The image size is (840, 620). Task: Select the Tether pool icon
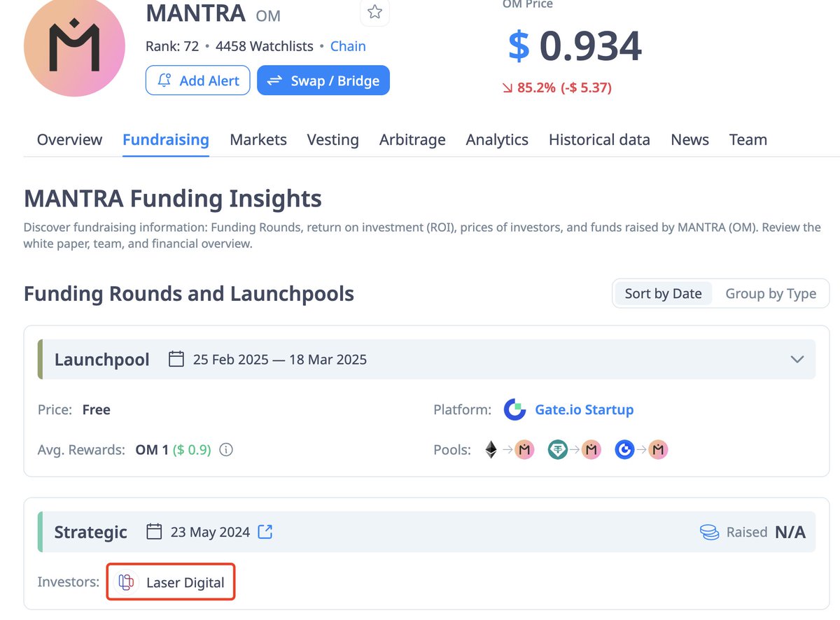coord(558,449)
